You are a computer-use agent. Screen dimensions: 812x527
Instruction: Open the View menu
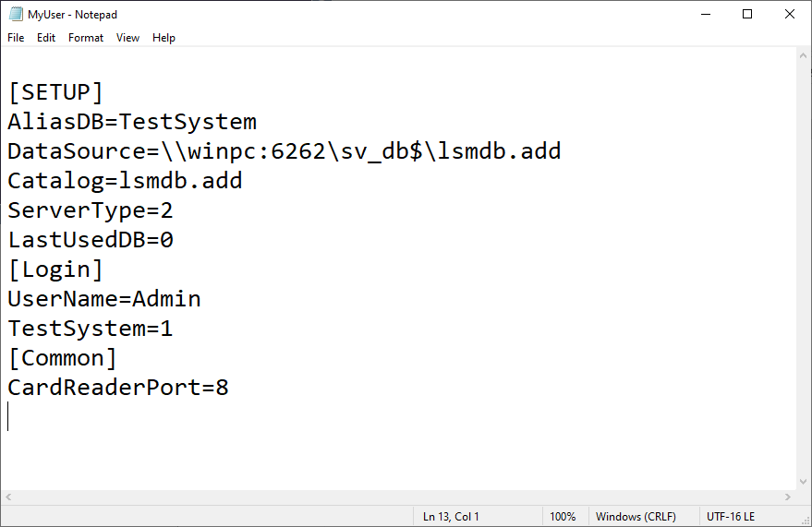tap(127, 38)
